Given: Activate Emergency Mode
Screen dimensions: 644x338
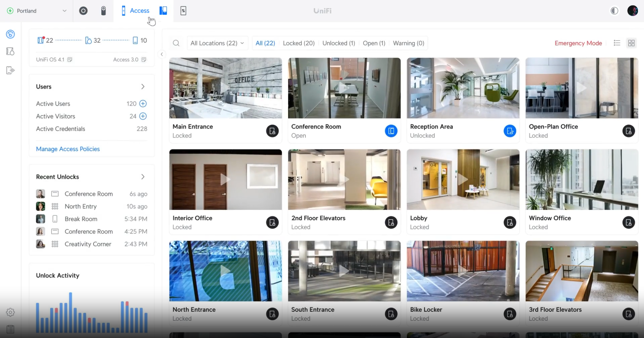Looking at the screenshot, I should tap(578, 43).
